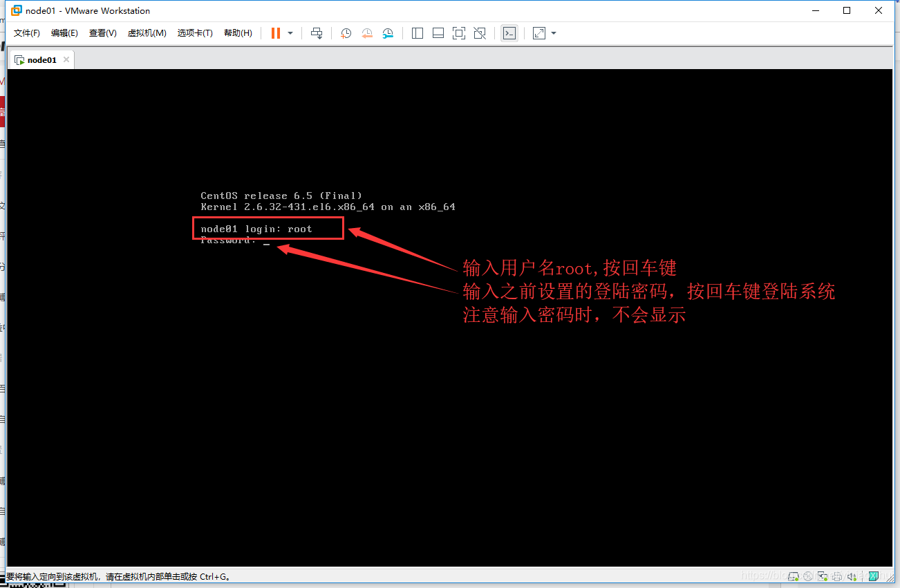Click the send Ctrl+Alt+Del toolbar icon

(317, 33)
